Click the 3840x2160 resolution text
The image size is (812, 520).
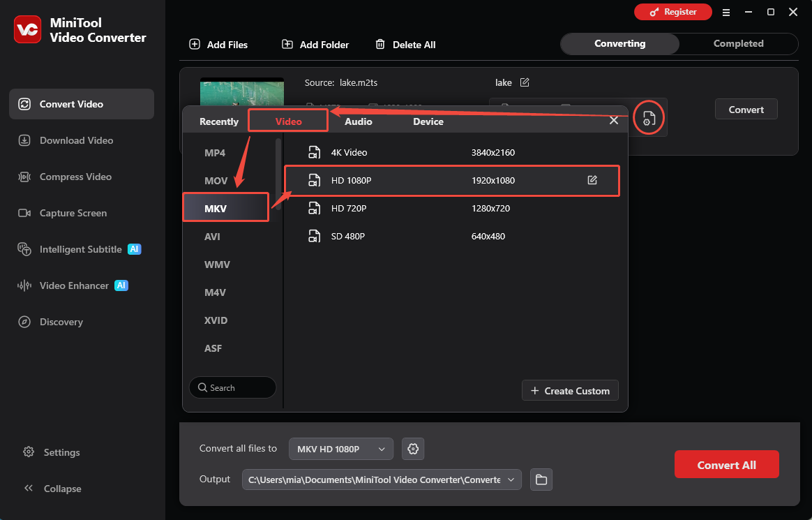pos(493,152)
